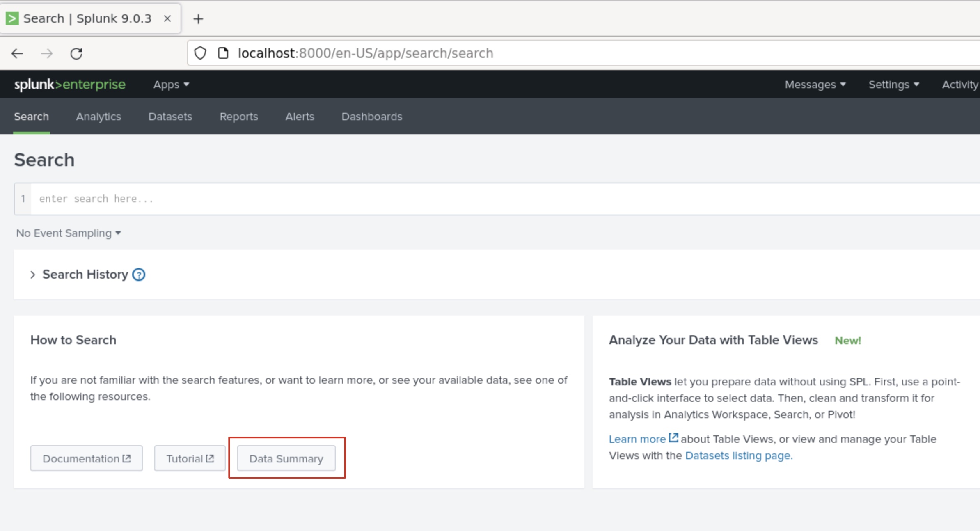Open the Messages dropdown menu
The width and height of the screenshot is (980, 531).
coord(815,85)
